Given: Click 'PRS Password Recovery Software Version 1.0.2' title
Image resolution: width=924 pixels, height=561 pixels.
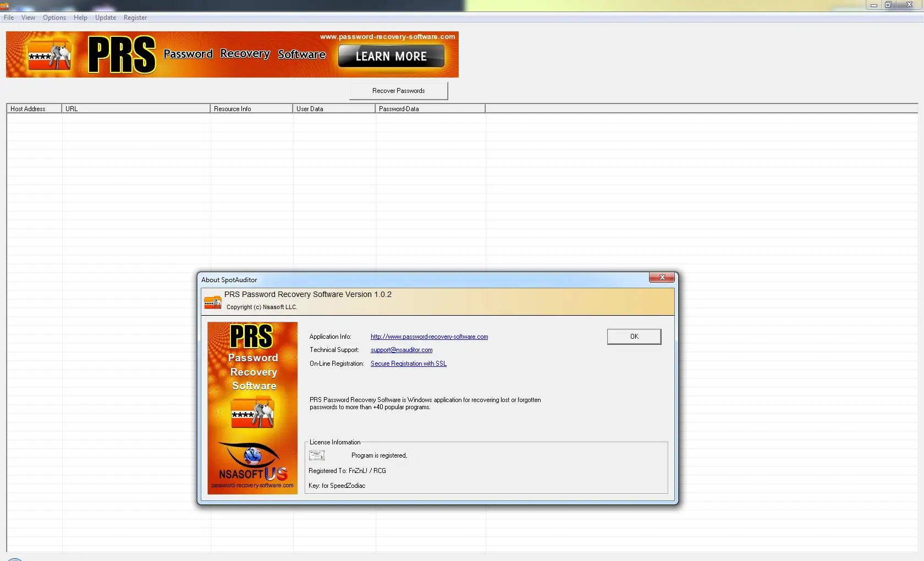Looking at the screenshot, I should 308,295.
